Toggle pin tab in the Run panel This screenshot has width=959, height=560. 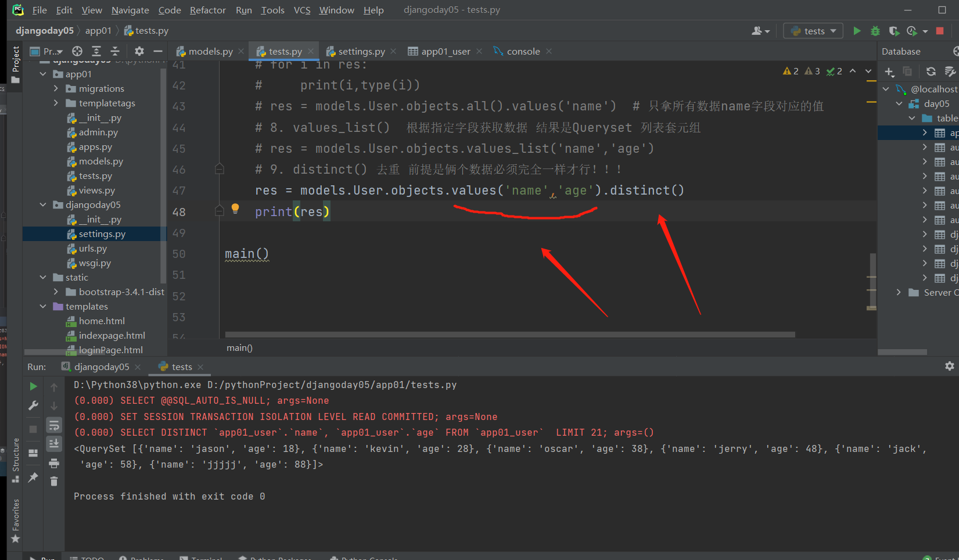[33, 478]
